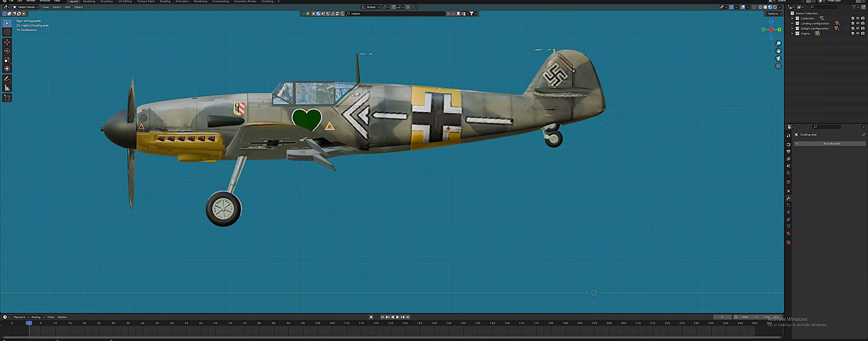The width and height of the screenshot is (868, 341).
Task: Select the Annotate tool
Action: coord(7,79)
